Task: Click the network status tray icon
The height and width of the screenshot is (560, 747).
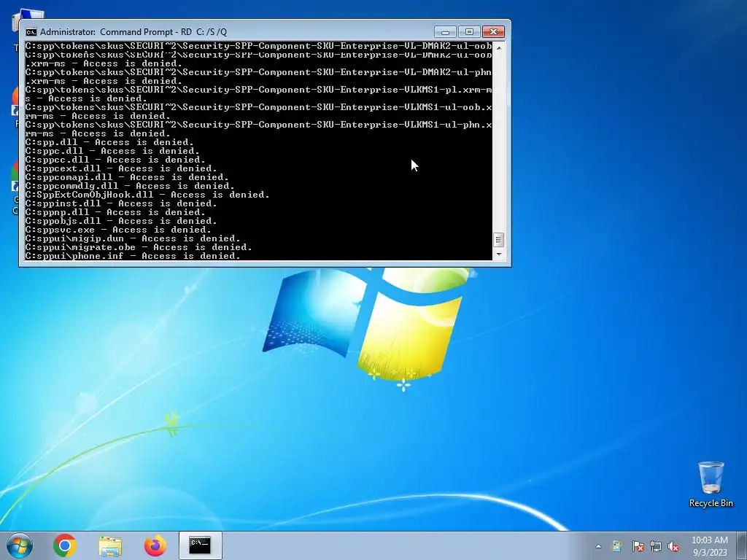Action: (656, 546)
